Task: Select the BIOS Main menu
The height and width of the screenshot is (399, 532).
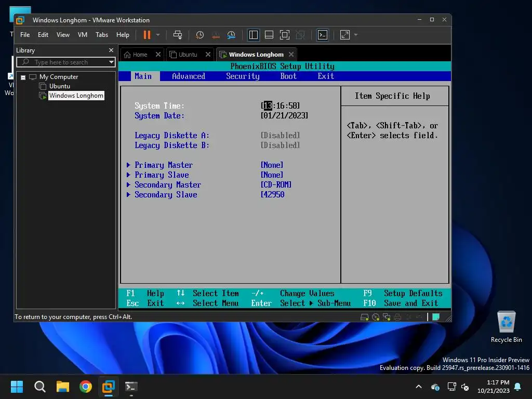Action: tap(143, 76)
